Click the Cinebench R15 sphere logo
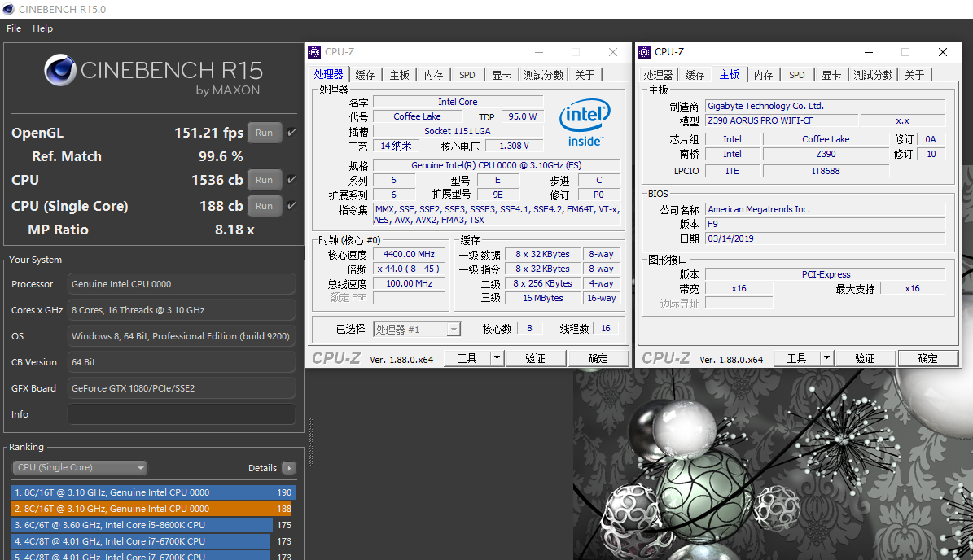 (x=60, y=71)
